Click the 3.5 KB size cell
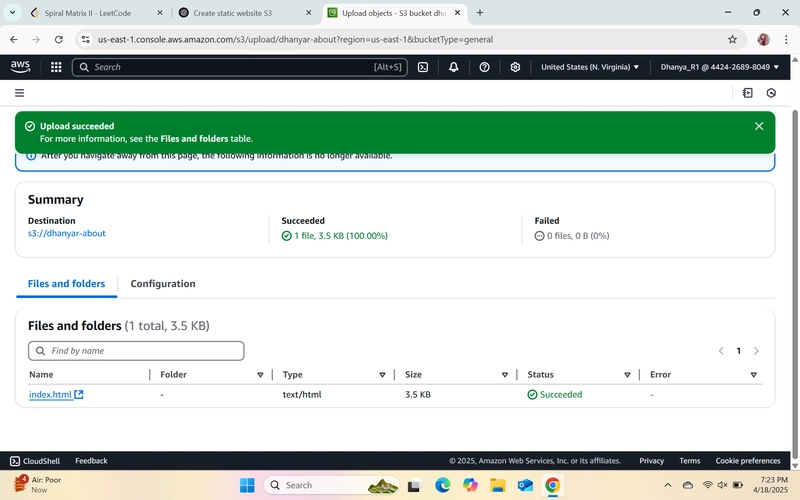The width and height of the screenshot is (800, 500). tap(418, 394)
